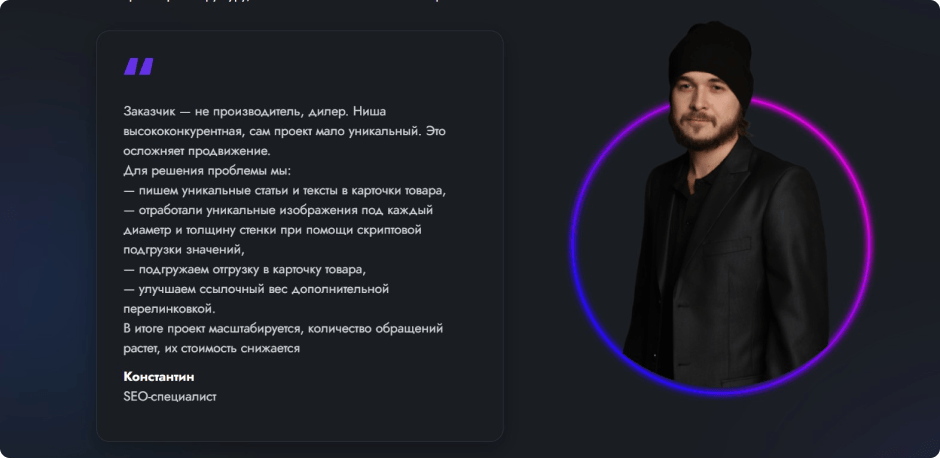This screenshot has width=940, height=459.
Task: Click the line beginning with высококонкурентная
Action: click(x=284, y=131)
